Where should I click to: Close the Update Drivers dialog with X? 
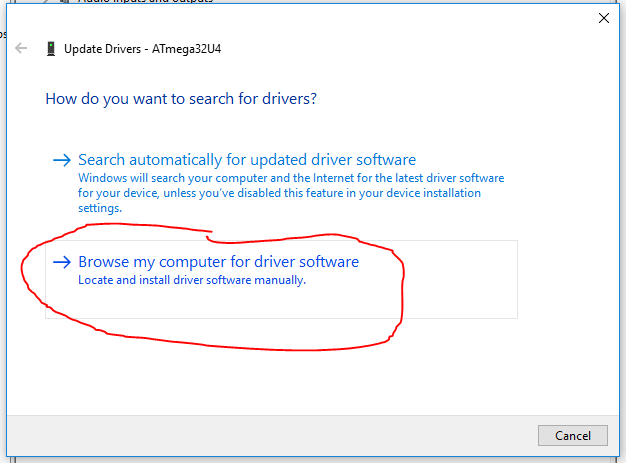[x=603, y=18]
